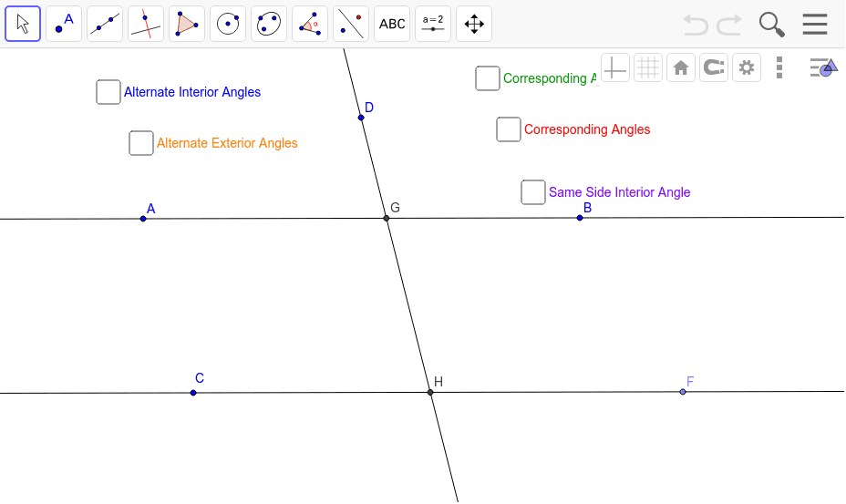Image resolution: width=846 pixels, height=504 pixels.
Task: Select the Circle with Center tool
Action: coord(228,24)
